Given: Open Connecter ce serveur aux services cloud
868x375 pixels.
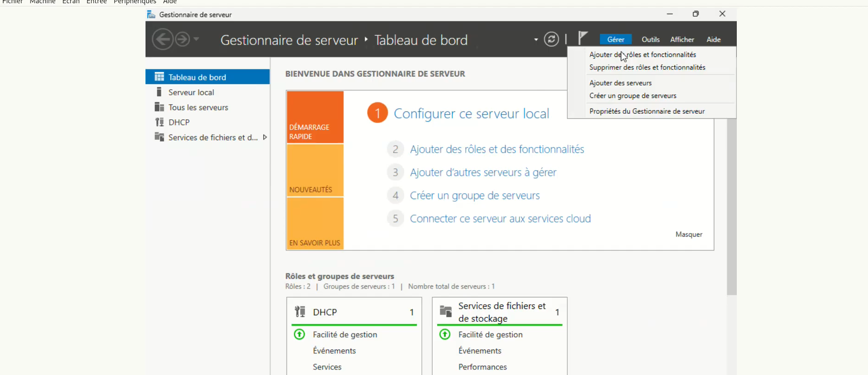Looking at the screenshot, I should [500, 219].
